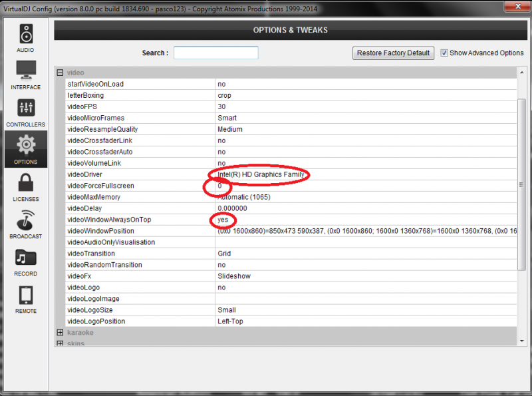
Task: Open the Interface settings section
Action: [x=26, y=75]
